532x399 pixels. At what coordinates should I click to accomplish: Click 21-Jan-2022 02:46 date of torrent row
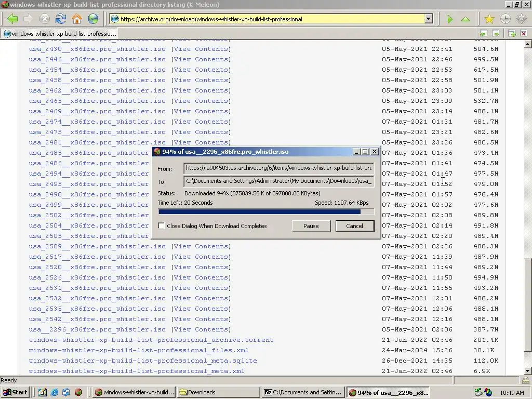417,340
